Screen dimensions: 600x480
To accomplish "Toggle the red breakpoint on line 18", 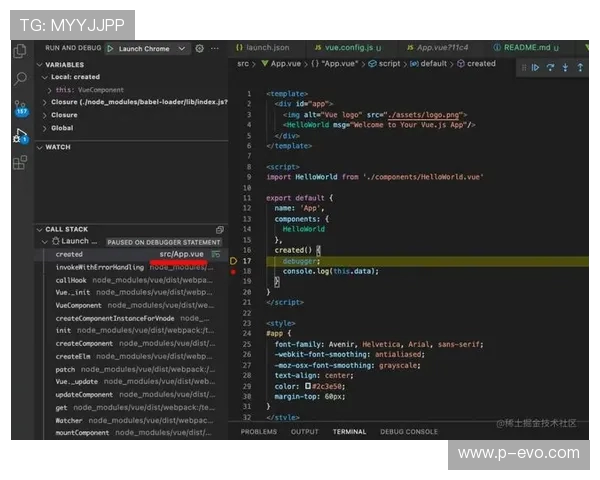I will tap(234, 271).
